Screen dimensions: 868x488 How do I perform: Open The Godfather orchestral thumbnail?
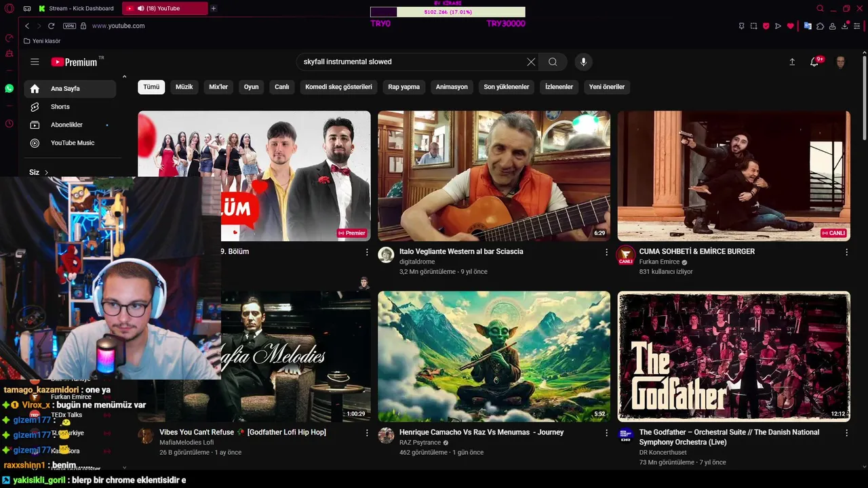[734, 357]
